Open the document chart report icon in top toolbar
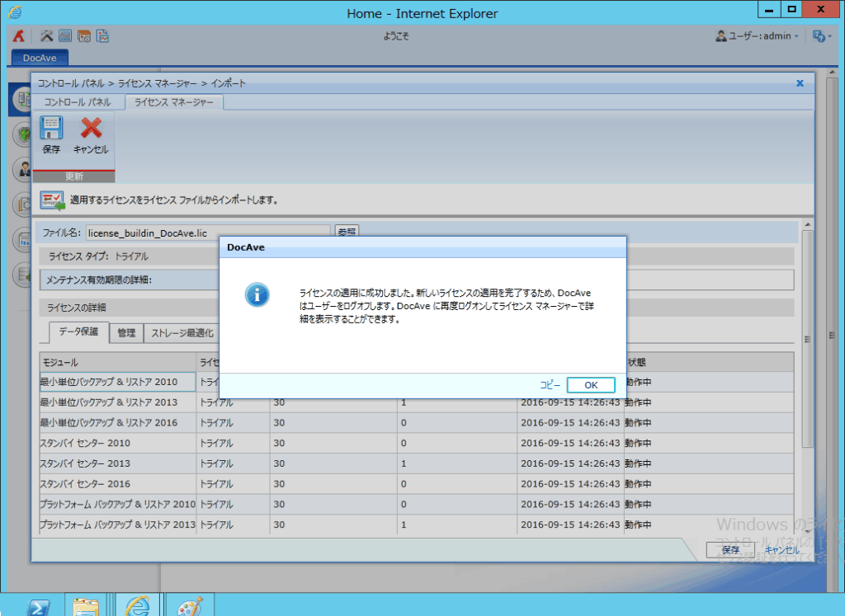The width and height of the screenshot is (845, 616). click(102, 36)
